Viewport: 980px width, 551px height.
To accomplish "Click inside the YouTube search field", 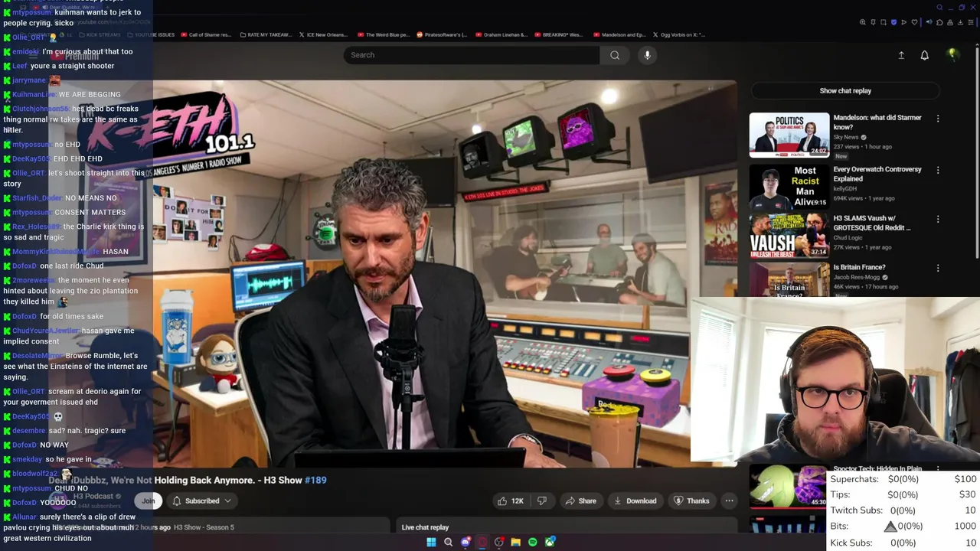I will click(471, 55).
